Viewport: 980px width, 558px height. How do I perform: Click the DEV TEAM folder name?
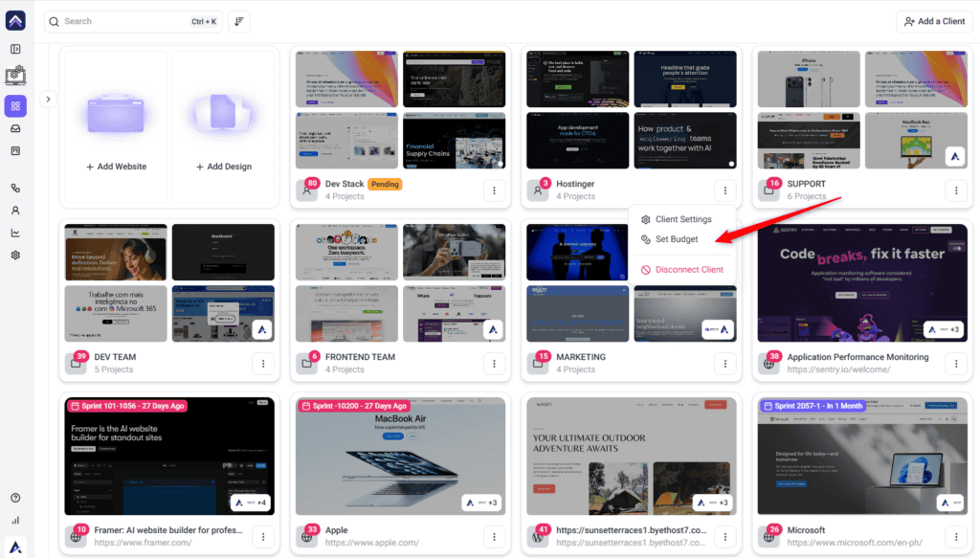[115, 357]
